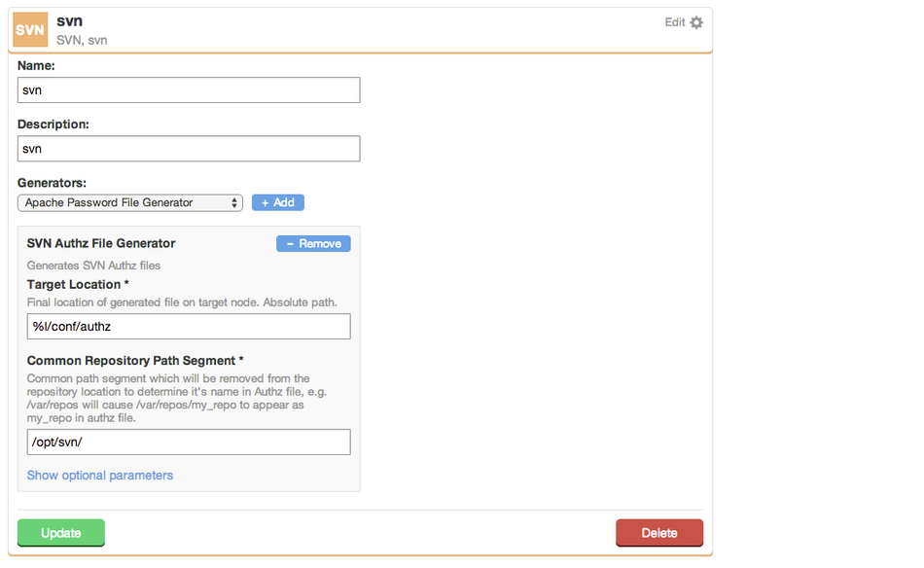Focus the Name input field
The width and height of the screenshot is (924, 568).
click(x=189, y=90)
